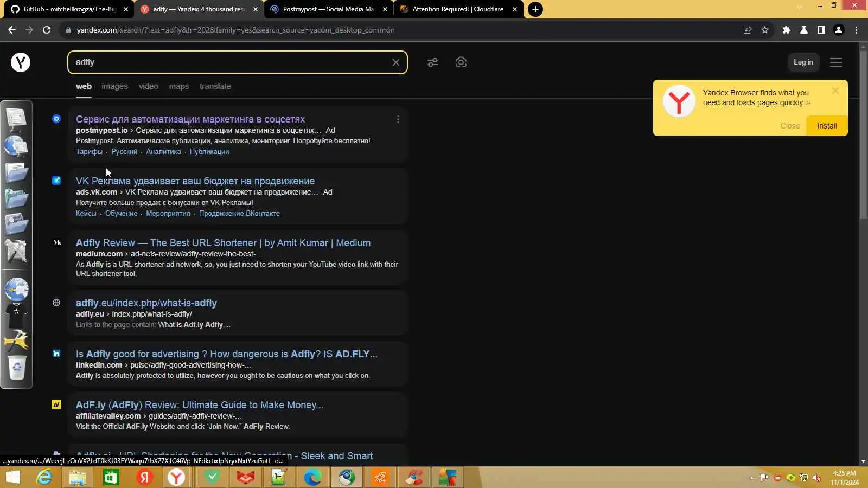Share this page from the address bar
The width and height of the screenshot is (868, 488).
(x=748, y=30)
